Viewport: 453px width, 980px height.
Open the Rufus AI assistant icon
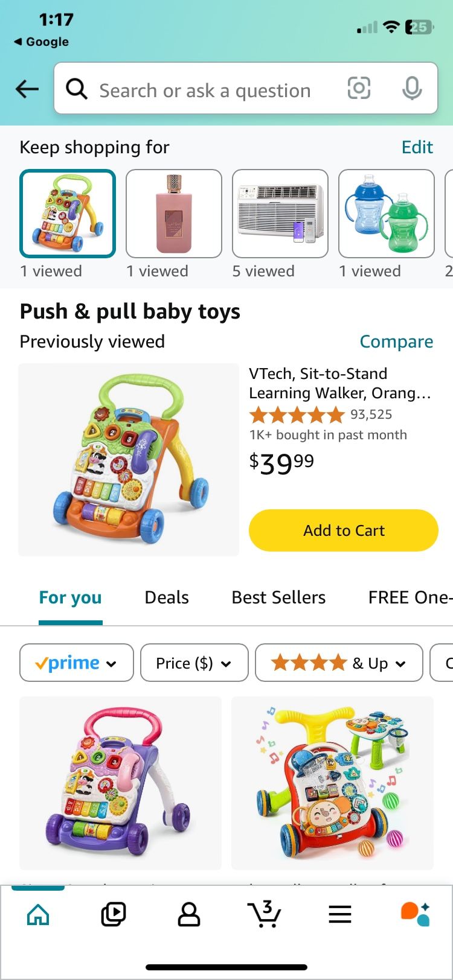tap(415, 914)
